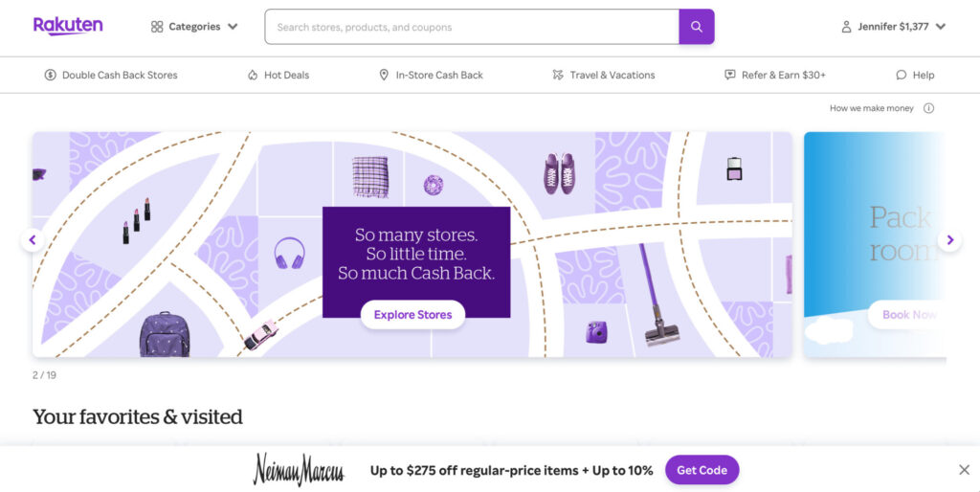980x492 pixels.
Task: Open the Jennifer $1,377 account dropdown
Action: click(x=894, y=27)
